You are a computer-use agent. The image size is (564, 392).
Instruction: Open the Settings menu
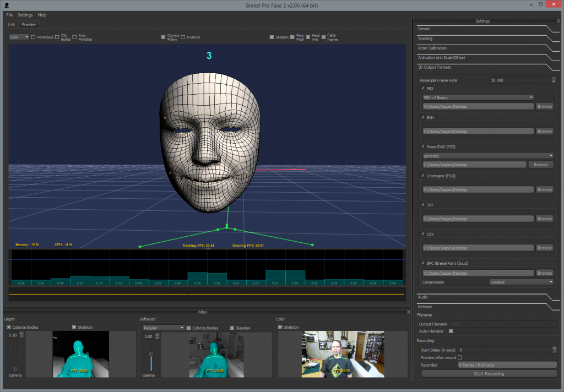click(x=25, y=15)
